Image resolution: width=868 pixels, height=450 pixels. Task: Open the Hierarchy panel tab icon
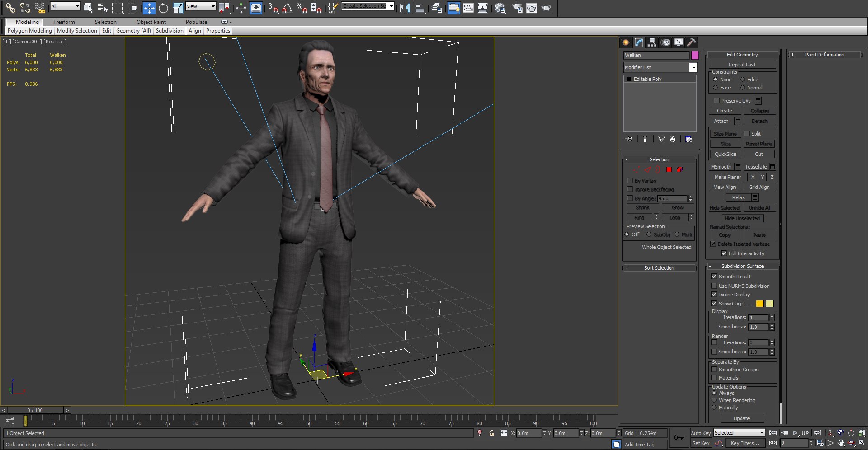pos(652,42)
